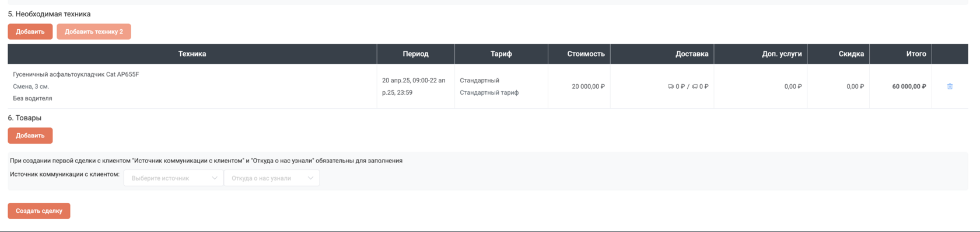Click the Период column header

415,54
